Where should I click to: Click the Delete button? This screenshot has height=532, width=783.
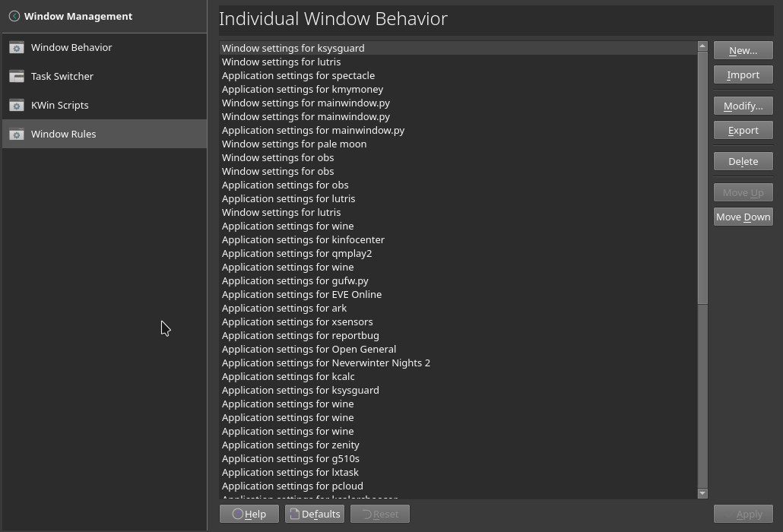(x=743, y=161)
